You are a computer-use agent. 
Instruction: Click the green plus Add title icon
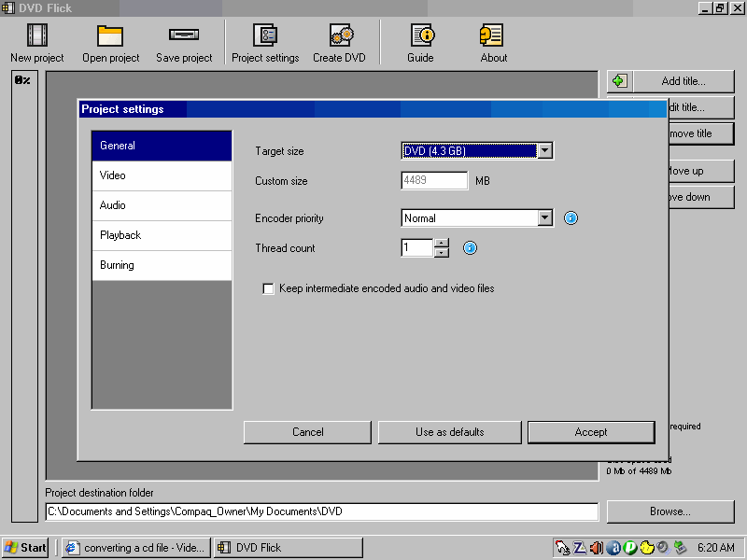click(x=619, y=81)
